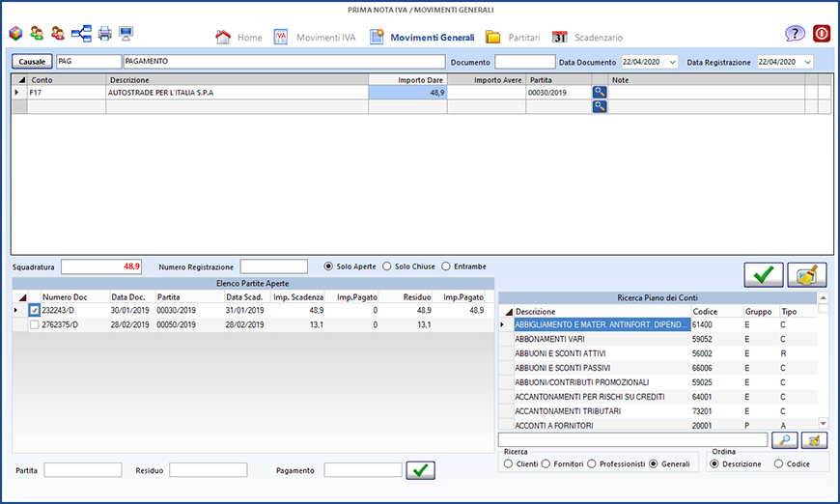Image resolution: width=840 pixels, height=504 pixels.
Task: Choose Fornitori in the Ricerca group
Action: point(547,464)
